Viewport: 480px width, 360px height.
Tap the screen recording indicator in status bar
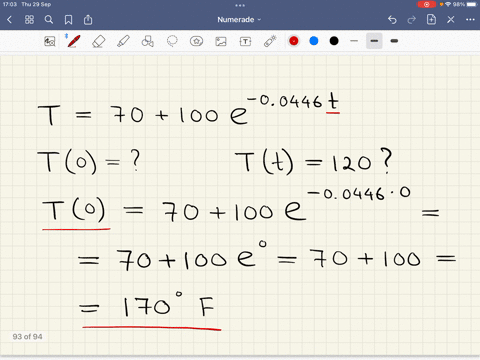[426, 4]
